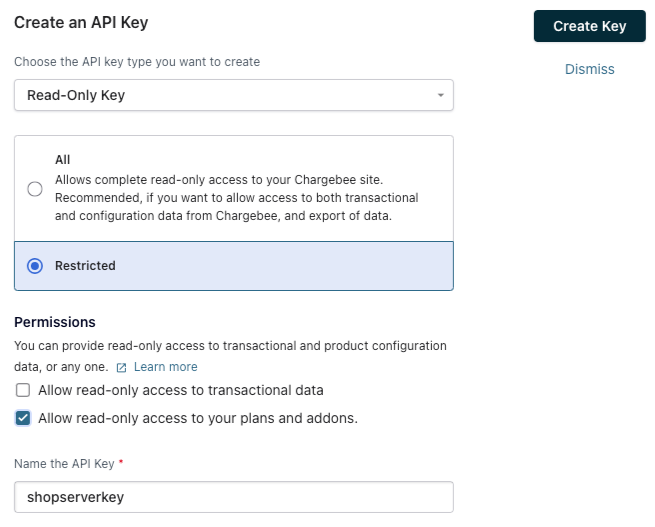This screenshot has width=655, height=527.
Task: Click the external link icon beside Learn more
Action: (x=122, y=367)
